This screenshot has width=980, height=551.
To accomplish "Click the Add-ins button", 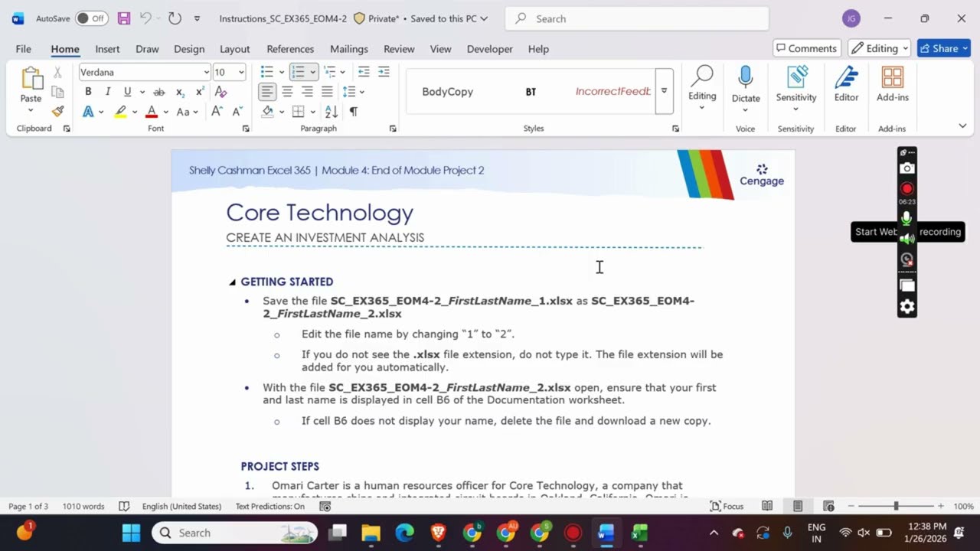I will pyautogui.click(x=893, y=84).
